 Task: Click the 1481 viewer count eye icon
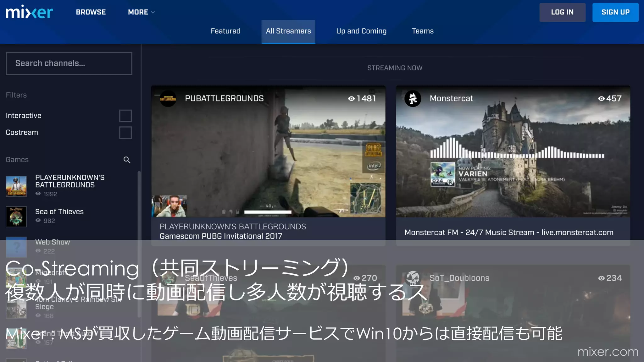(x=351, y=99)
